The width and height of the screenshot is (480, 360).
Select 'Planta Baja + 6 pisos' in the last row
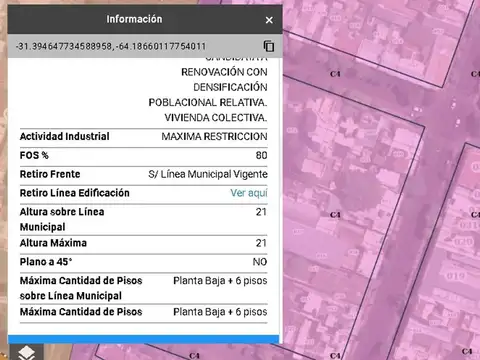[x=220, y=312]
